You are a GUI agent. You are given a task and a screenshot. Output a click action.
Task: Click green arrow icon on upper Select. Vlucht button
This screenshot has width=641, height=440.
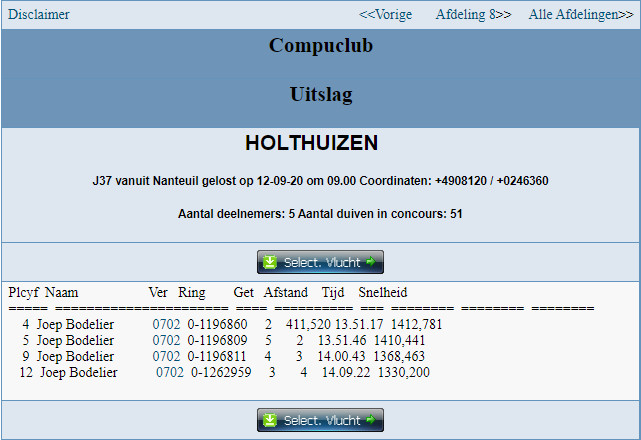tap(371, 262)
